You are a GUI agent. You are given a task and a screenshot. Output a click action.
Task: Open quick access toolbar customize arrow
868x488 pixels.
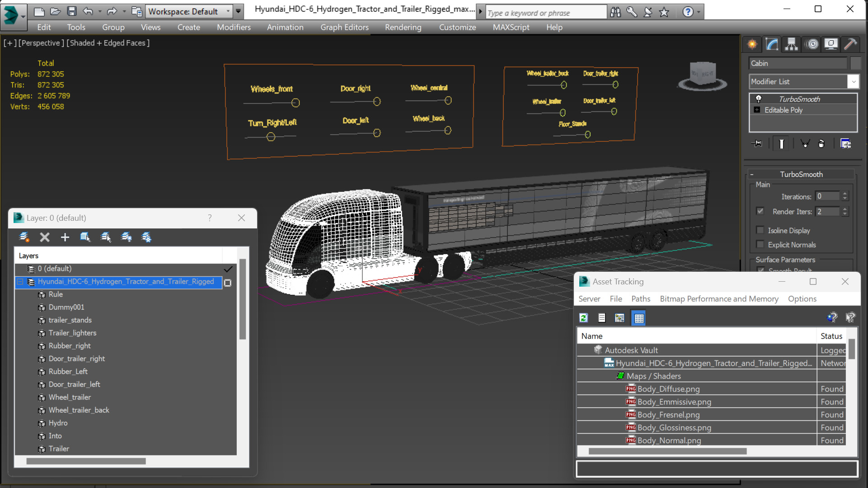238,11
